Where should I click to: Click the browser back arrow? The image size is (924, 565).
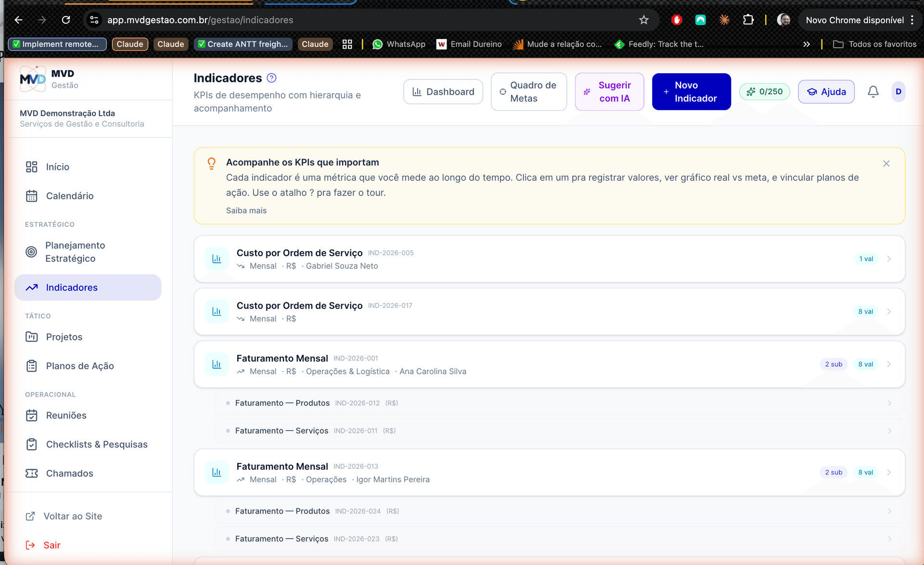(18, 20)
